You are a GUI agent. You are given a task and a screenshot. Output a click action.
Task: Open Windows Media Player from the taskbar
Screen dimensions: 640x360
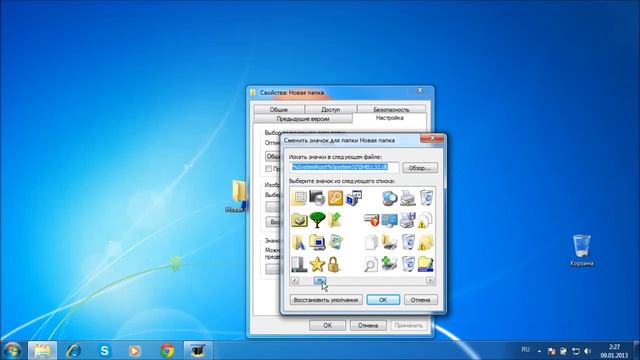pos(135,351)
